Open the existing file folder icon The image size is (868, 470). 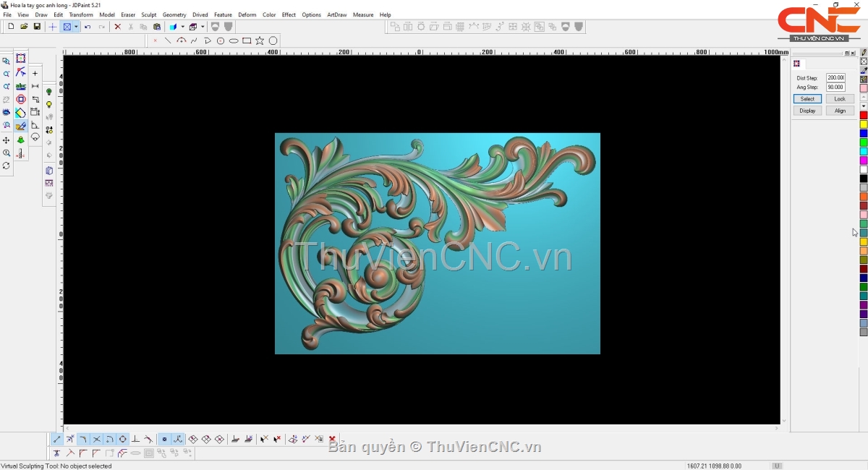pos(24,27)
